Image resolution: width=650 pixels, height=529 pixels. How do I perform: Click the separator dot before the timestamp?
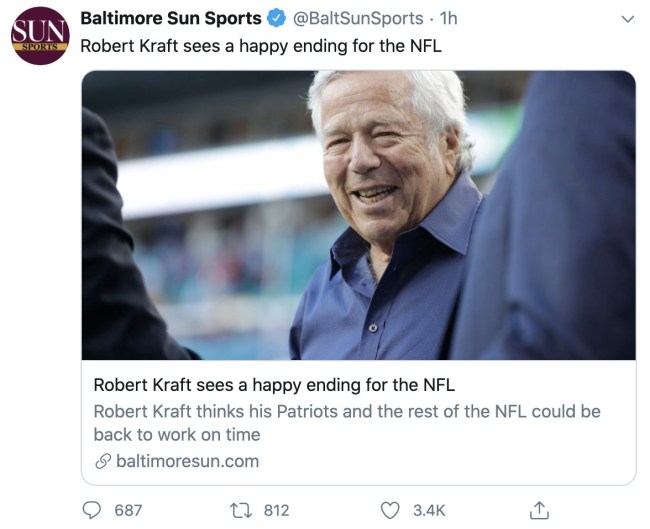431,19
